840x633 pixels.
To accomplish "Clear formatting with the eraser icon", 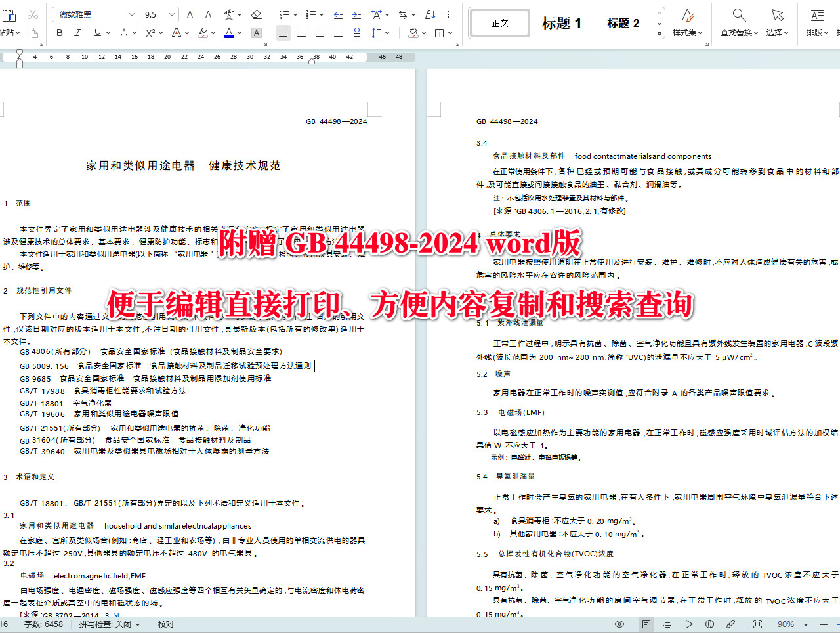I will 256,14.
